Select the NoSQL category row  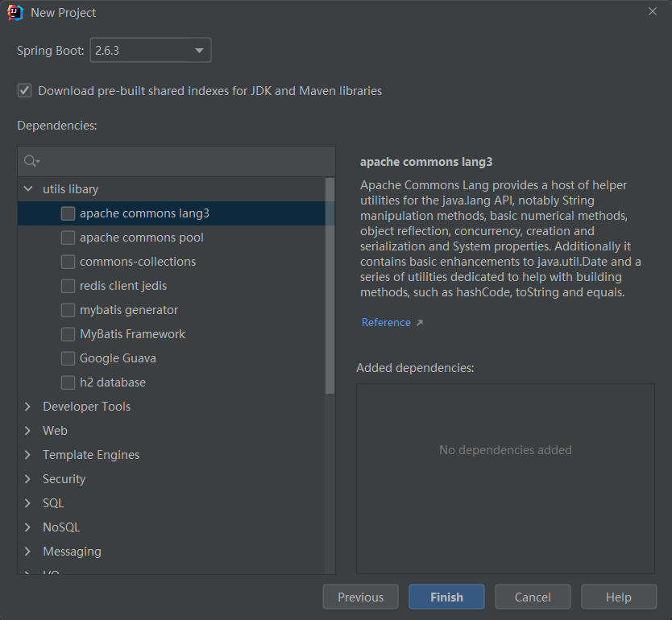pos(61,527)
